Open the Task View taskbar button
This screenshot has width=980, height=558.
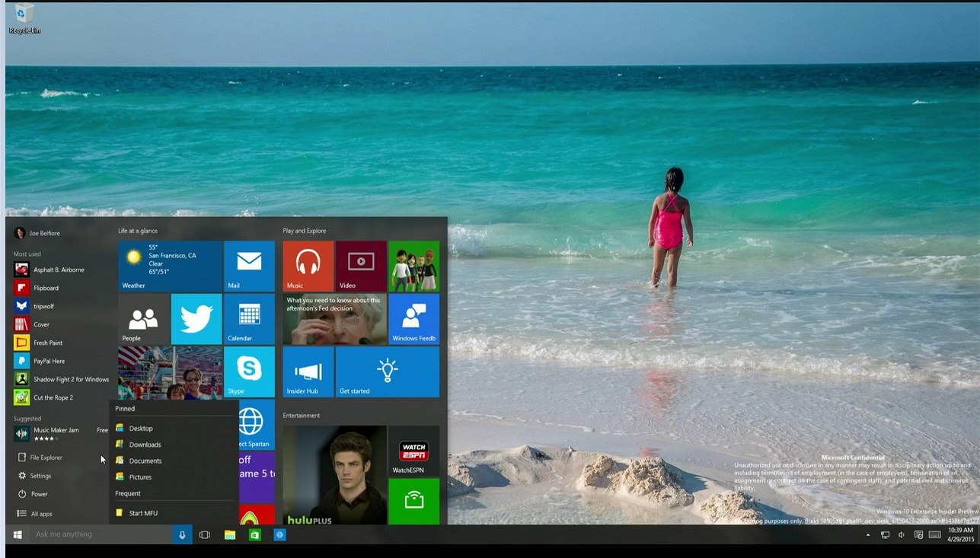click(x=204, y=535)
